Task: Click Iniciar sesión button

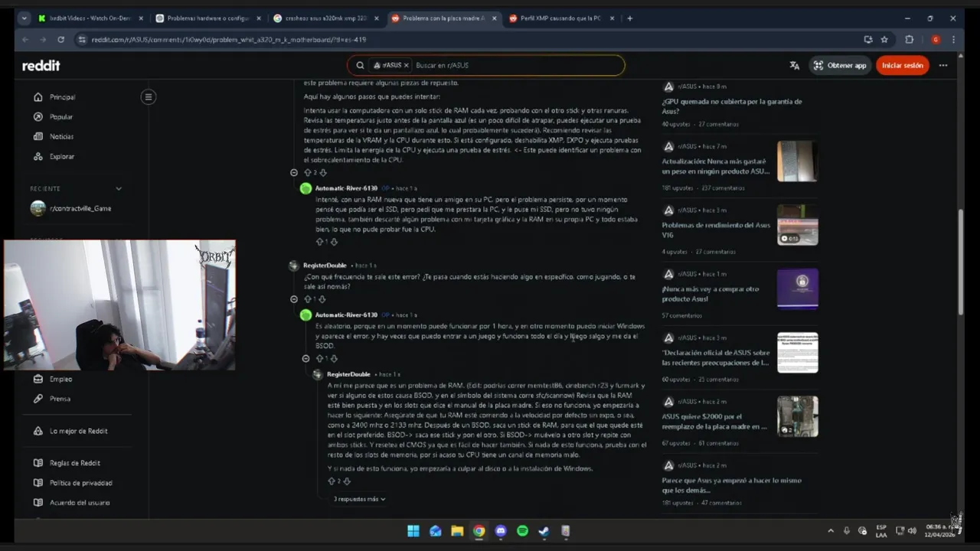Action: click(x=903, y=66)
